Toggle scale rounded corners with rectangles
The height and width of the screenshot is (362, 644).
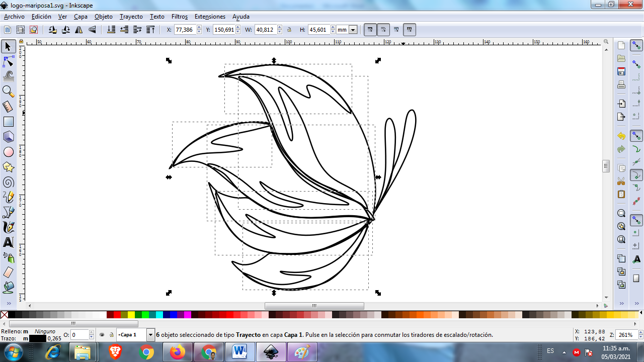383,30
